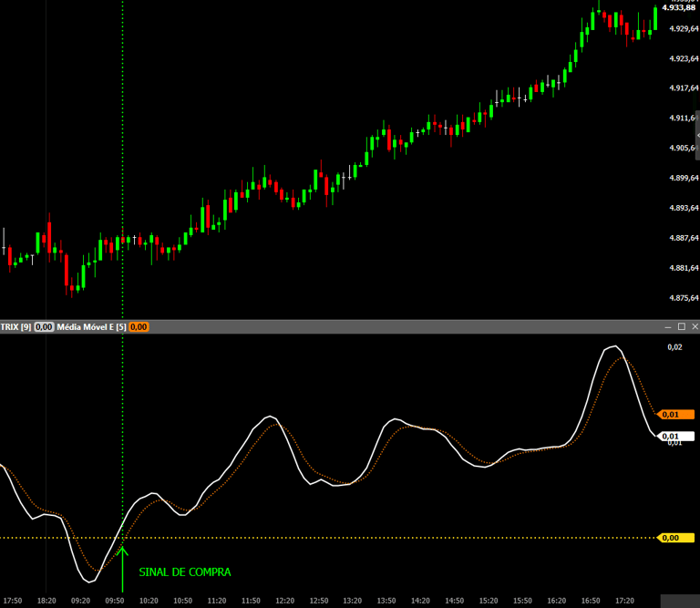Click the 4.899,64 price axis label
This screenshot has width=700, height=608.
(x=684, y=178)
